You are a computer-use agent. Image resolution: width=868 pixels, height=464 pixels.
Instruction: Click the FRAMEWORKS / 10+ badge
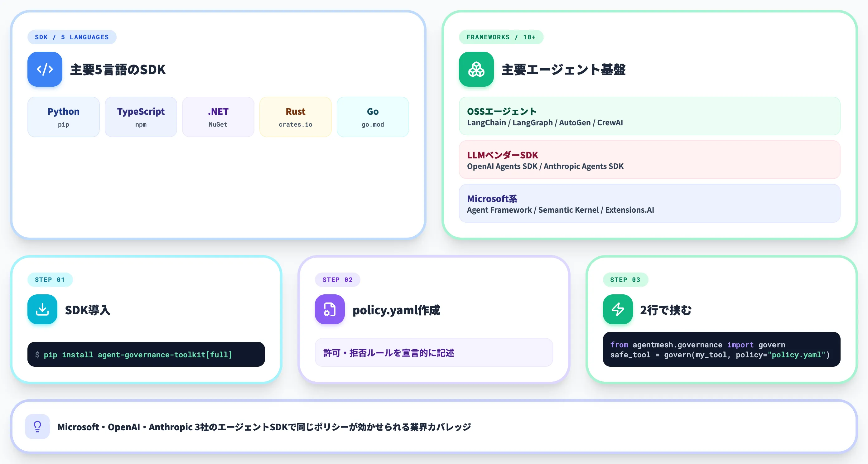[x=501, y=37]
